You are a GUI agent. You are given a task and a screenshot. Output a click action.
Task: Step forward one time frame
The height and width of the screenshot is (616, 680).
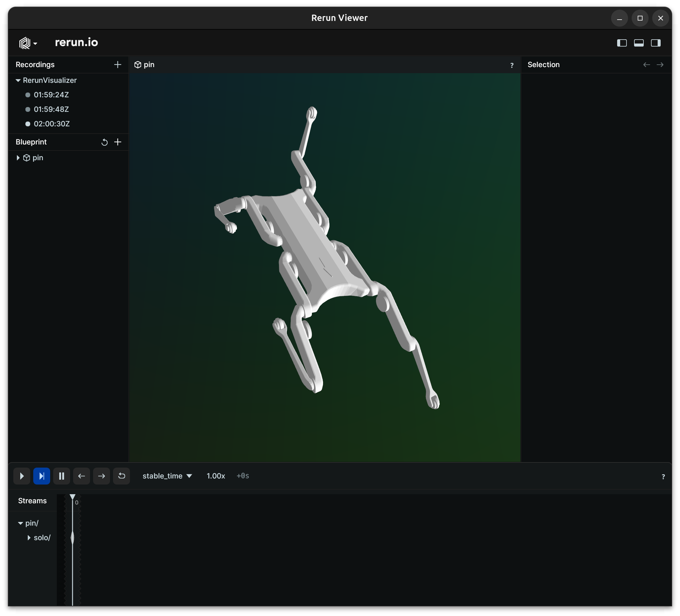[101, 476]
